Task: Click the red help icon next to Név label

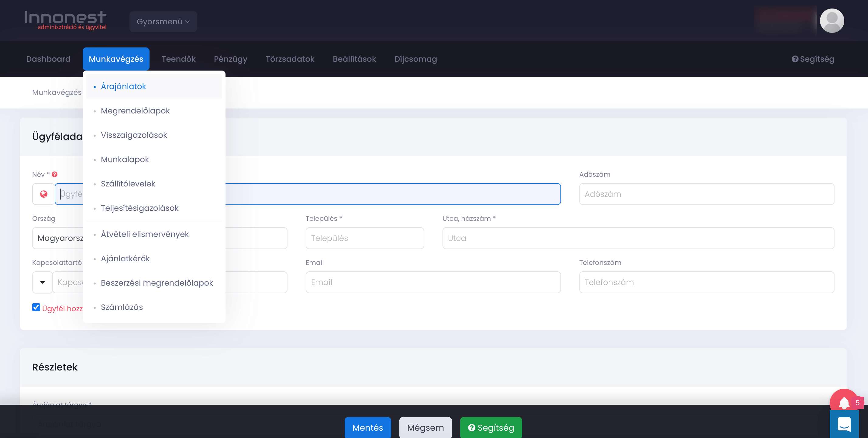Action: [x=55, y=174]
